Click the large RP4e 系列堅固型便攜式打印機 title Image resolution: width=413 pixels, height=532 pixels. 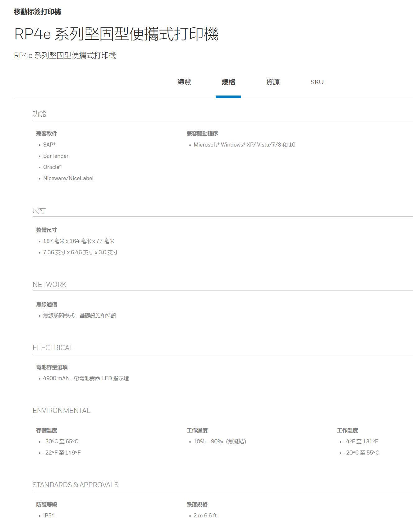tap(116, 34)
